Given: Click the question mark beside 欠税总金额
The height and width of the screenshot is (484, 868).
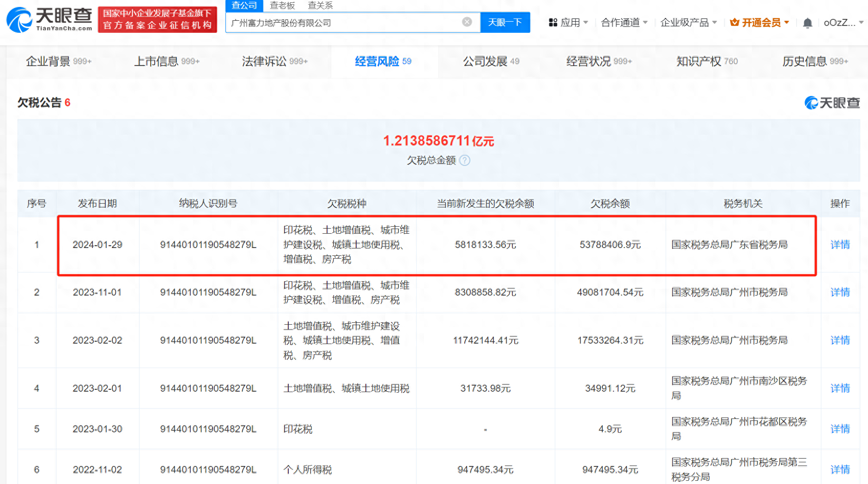Looking at the screenshot, I should (x=465, y=160).
